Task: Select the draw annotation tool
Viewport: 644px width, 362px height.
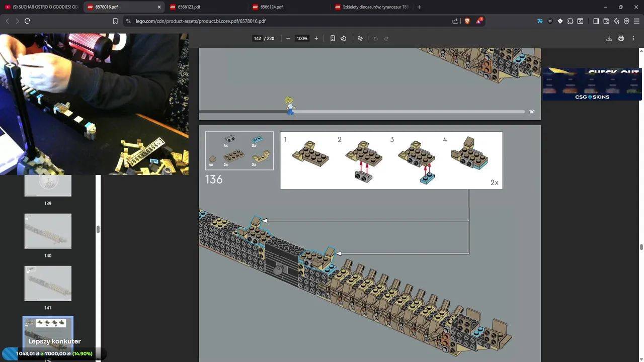Action: coord(360,38)
